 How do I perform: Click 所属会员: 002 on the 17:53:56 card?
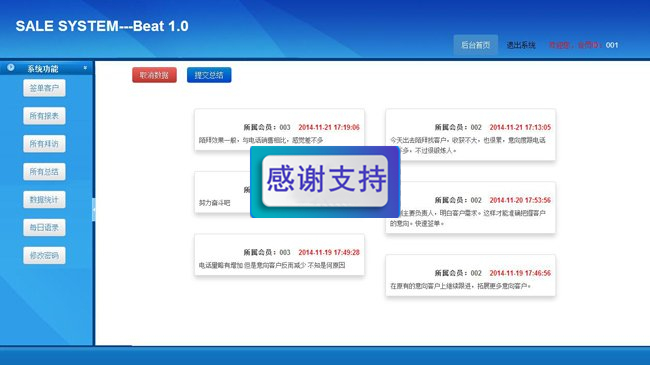(x=458, y=200)
